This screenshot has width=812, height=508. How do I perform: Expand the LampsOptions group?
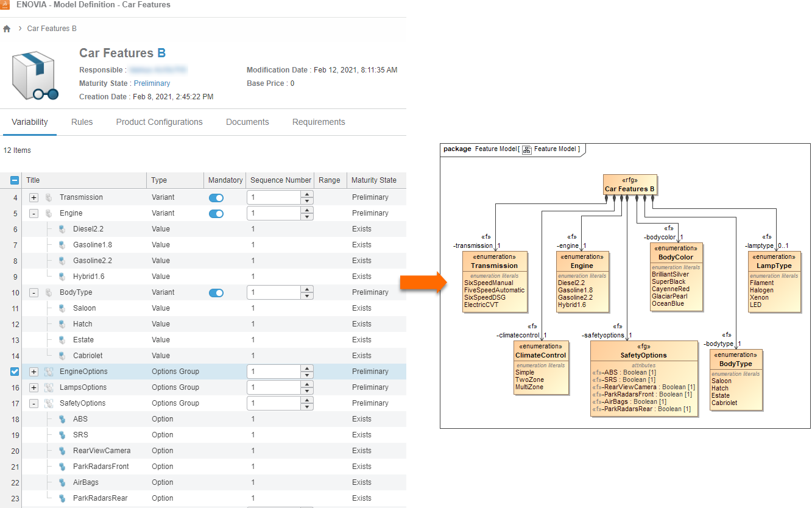[34, 387]
